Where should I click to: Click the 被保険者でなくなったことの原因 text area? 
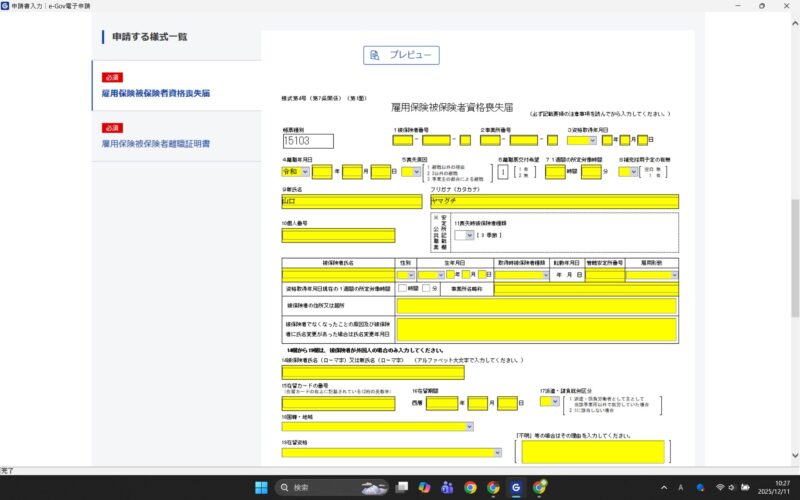click(x=537, y=330)
